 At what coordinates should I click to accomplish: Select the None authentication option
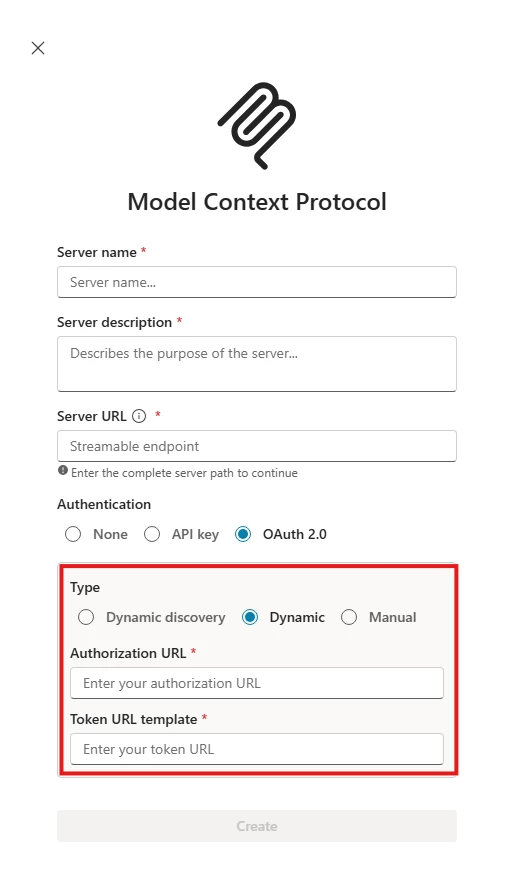click(73, 534)
